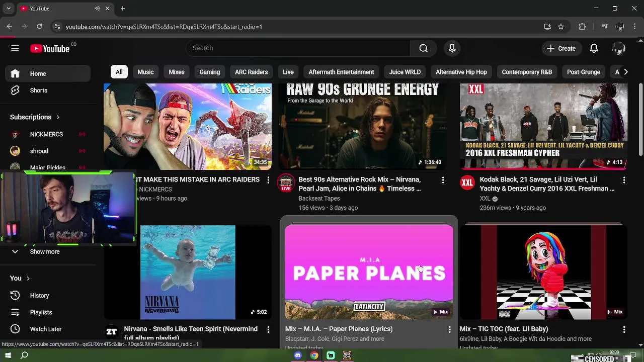
Task: Go to Home in sidebar
Action: click(48, 73)
